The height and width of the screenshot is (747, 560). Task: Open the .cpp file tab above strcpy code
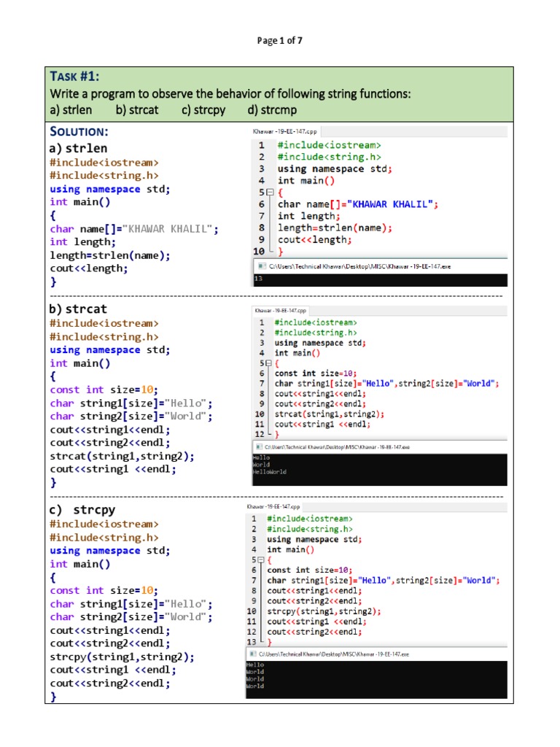click(273, 506)
